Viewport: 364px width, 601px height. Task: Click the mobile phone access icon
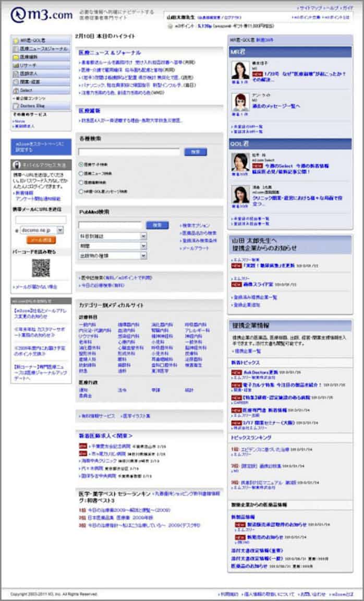point(16,164)
